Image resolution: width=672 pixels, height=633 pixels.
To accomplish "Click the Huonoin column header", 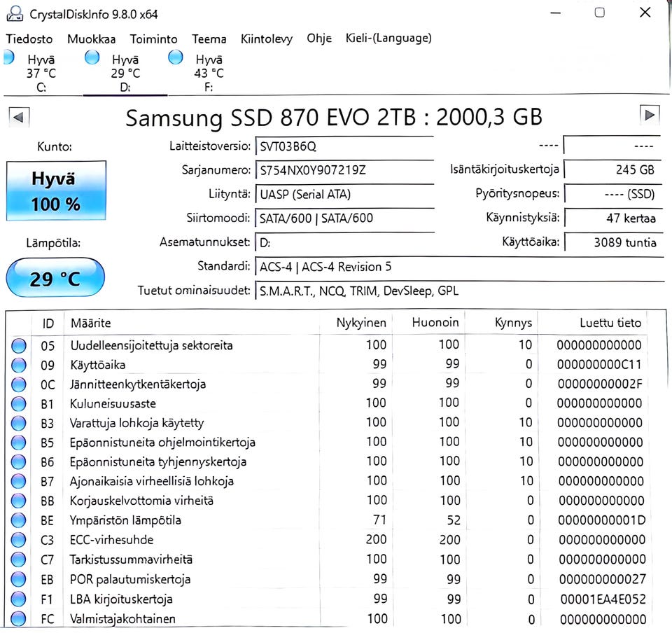I will [x=428, y=323].
